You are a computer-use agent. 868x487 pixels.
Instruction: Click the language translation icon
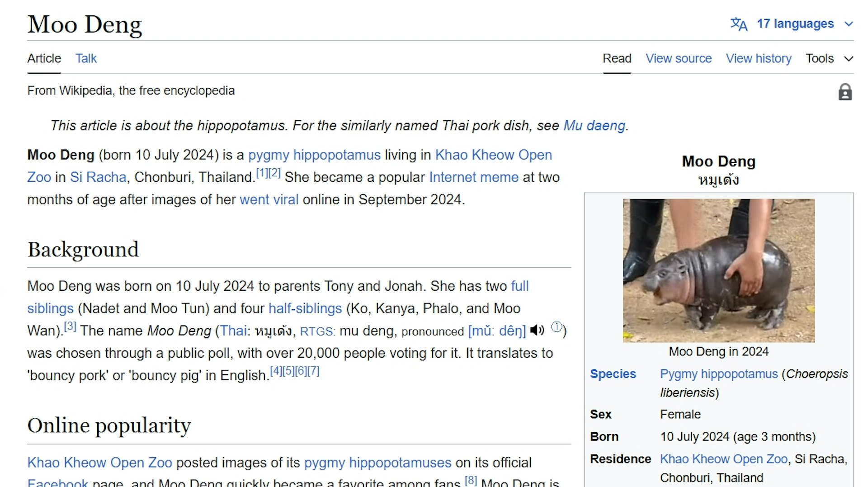(x=739, y=24)
